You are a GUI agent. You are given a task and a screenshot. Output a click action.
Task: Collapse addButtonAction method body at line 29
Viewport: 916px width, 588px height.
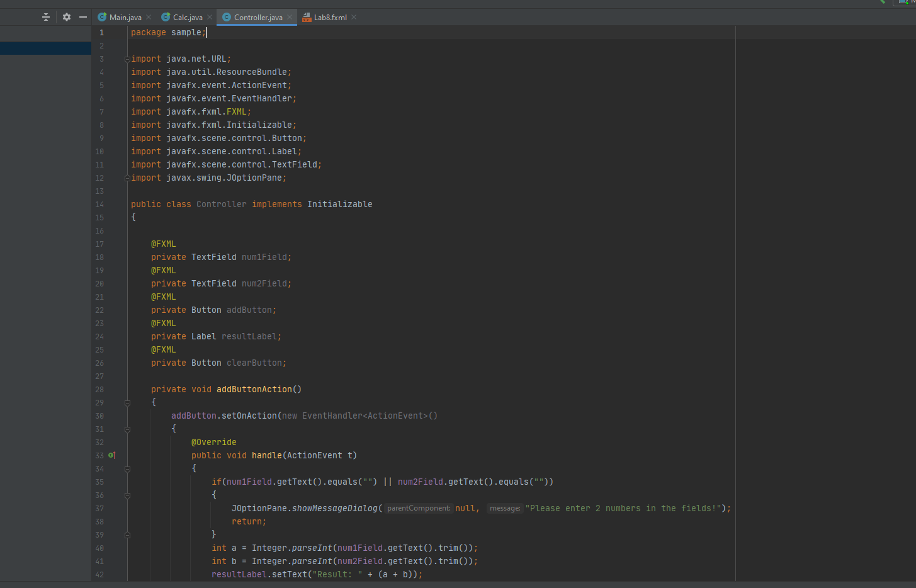[x=127, y=403]
